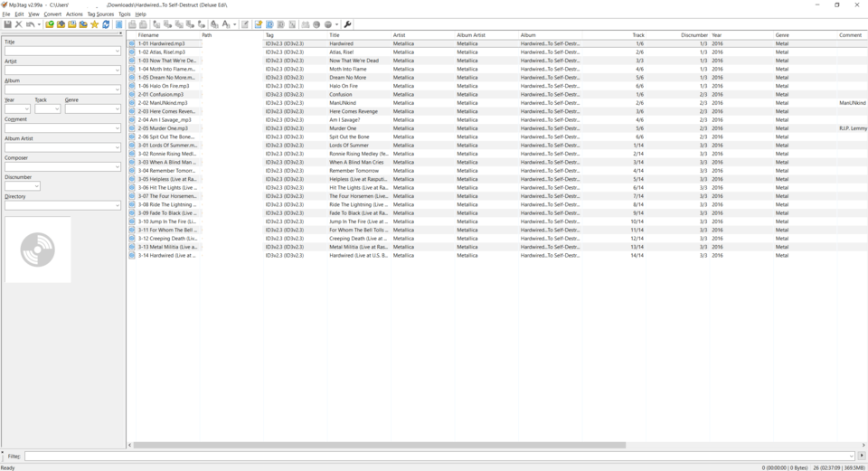
Task: Click the Tag - Filename convert icon
Action: (x=156, y=24)
